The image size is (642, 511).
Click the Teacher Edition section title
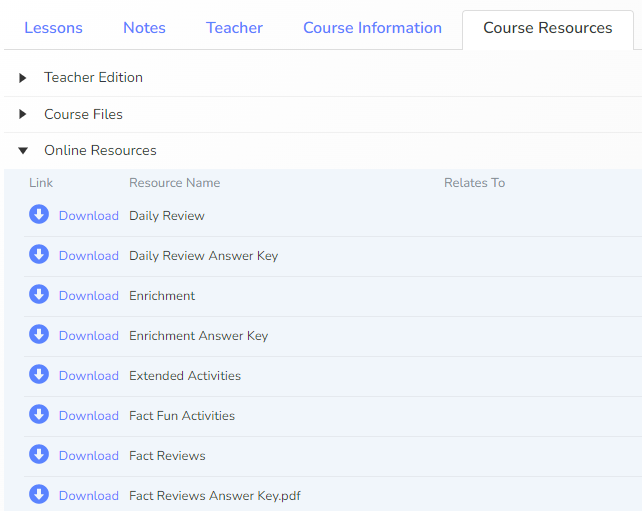pyautogui.click(x=93, y=77)
